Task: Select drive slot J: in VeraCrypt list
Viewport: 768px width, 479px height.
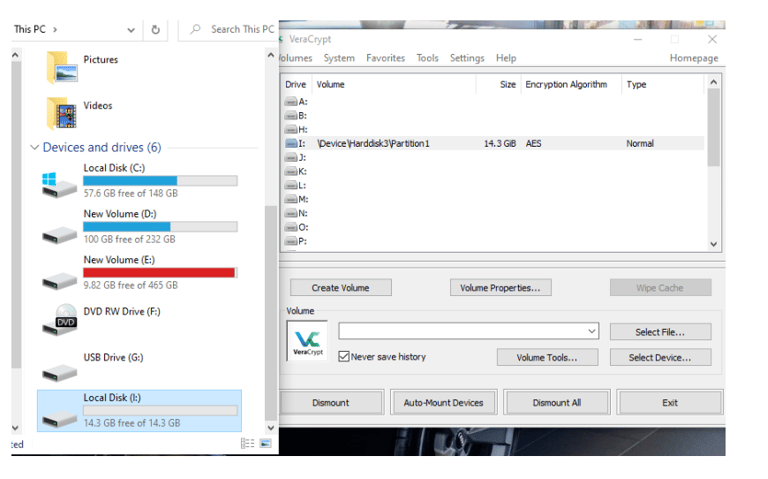Action: pyautogui.click(x=296, y=157)
